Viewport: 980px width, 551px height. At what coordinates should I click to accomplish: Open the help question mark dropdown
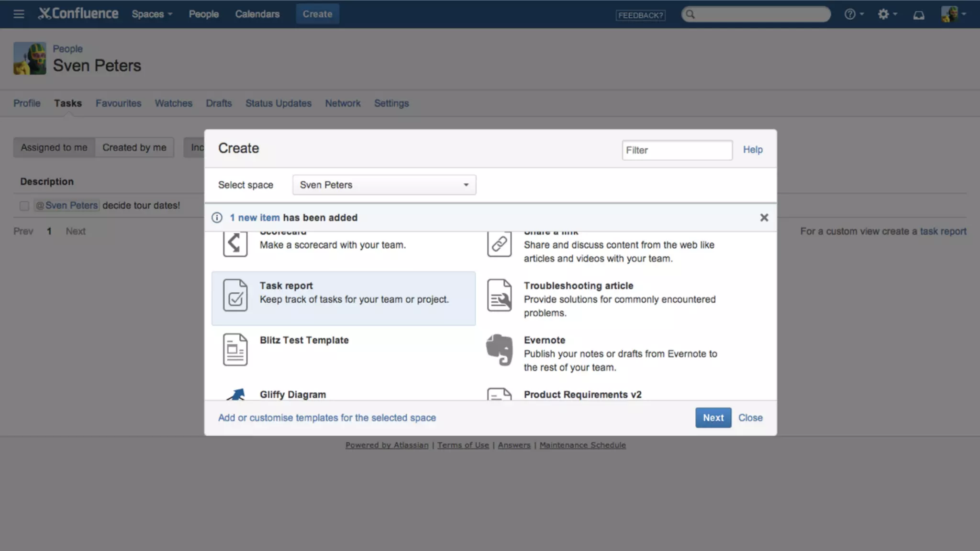(853, 14)
